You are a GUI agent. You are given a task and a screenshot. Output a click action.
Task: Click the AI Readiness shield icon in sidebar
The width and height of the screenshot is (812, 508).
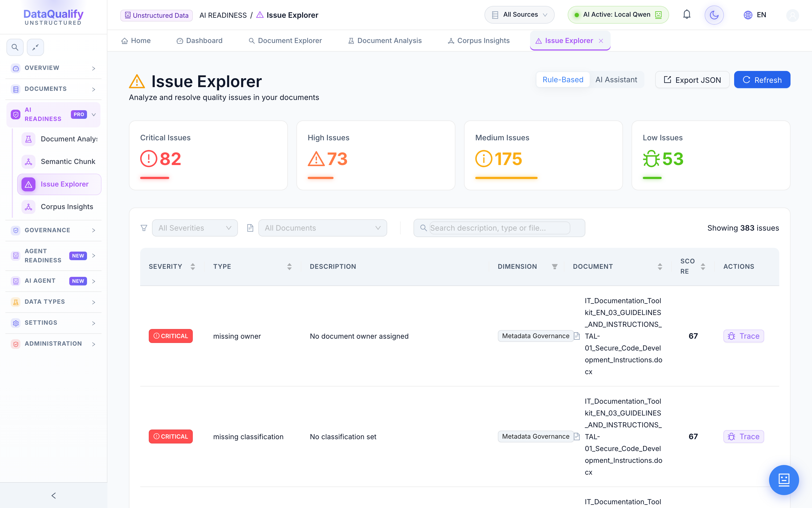point(15,115)
